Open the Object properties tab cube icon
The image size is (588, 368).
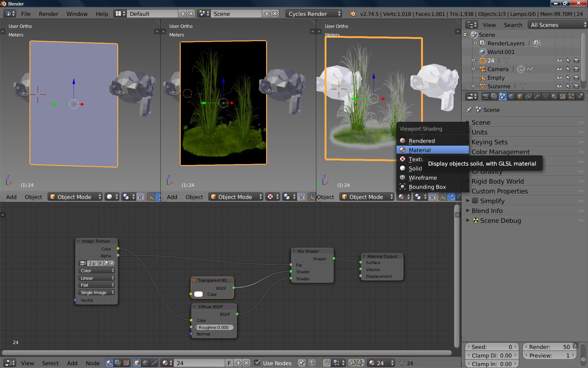[x=520, y=97]
